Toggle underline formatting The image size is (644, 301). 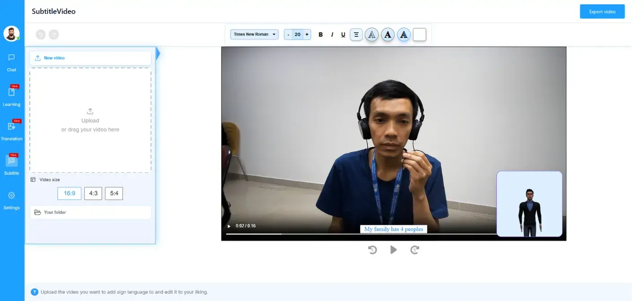tap(343, 35)
